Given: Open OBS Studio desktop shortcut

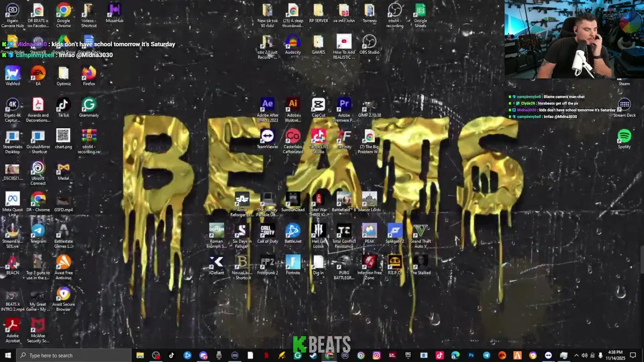Looking at the screenshot, I should click(x=369, y=45).
